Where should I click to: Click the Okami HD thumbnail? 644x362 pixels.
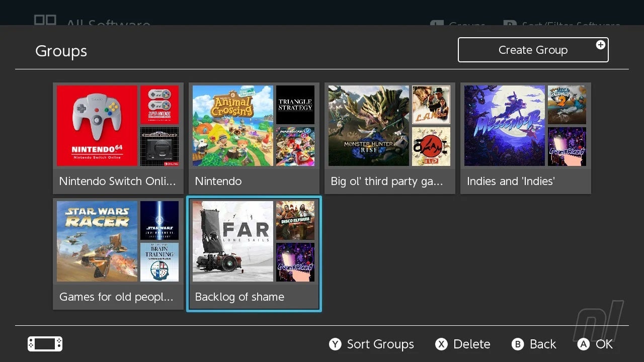coord(431,146)
